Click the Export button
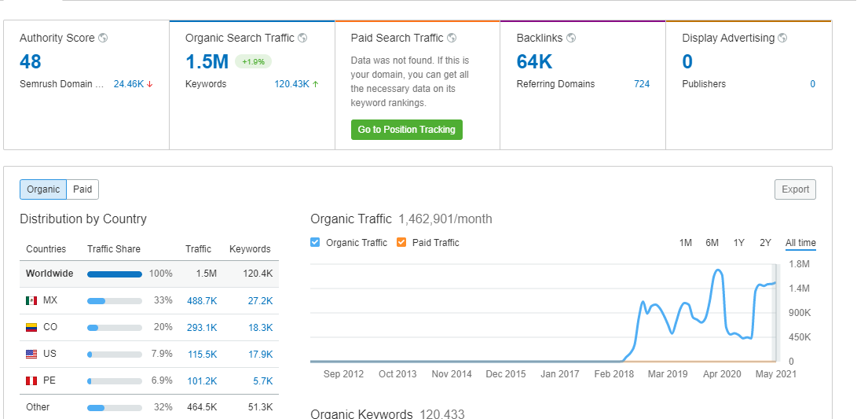The height and width of the screenshot is (419, 868). [x=795, y=189]
